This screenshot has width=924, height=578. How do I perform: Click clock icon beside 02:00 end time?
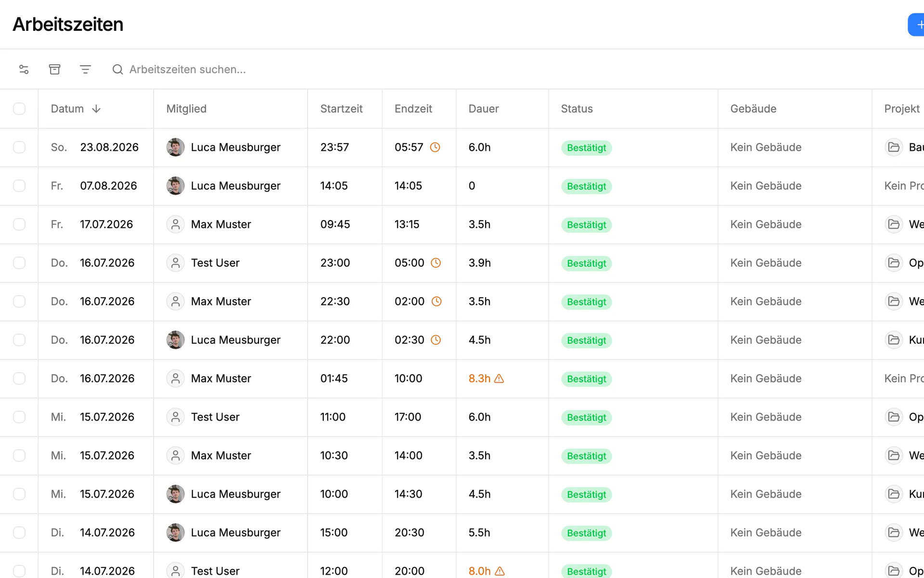(x=436, y=302)
